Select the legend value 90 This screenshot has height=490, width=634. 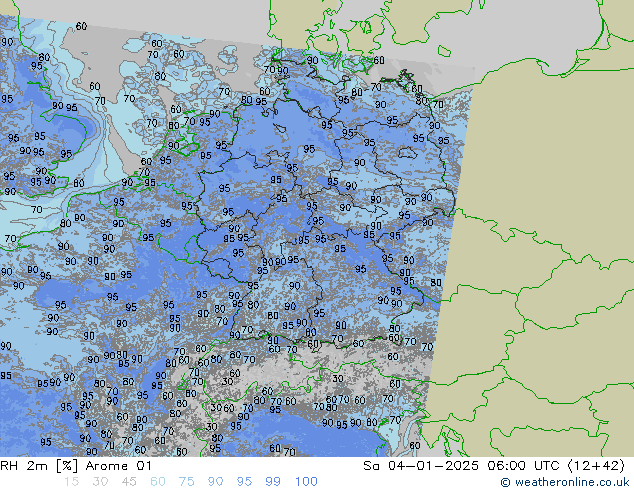click(215, 482)
